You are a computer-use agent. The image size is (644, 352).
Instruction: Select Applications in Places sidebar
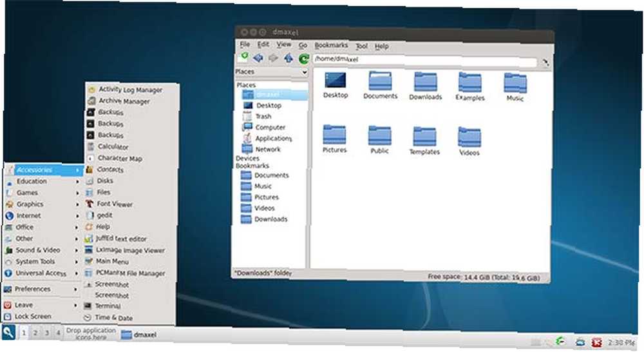(x=272, y=139)
